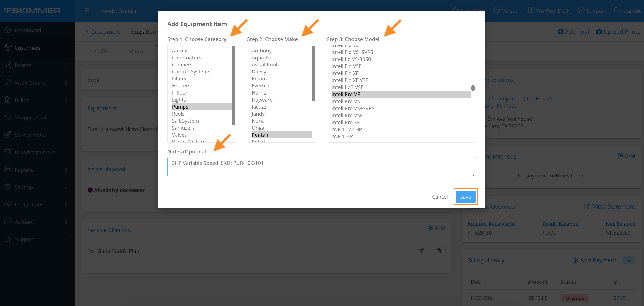The image size is (644, 306).
Task: Select Anthony in make list
Action: (x=281, y=51)
